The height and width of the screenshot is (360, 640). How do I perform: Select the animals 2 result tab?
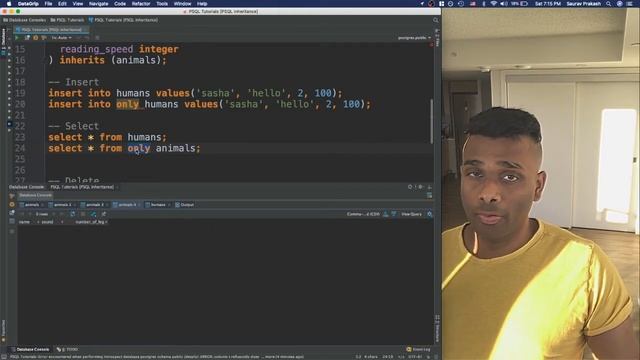(94, 205)
